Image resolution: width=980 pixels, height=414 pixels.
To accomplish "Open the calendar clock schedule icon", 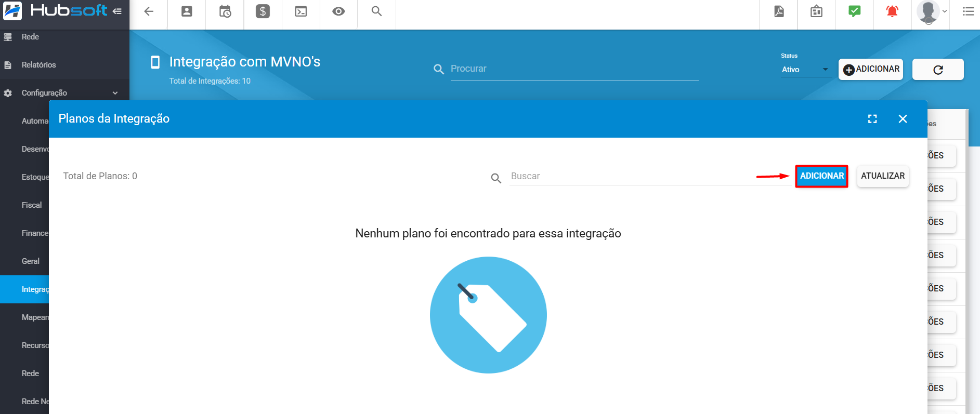I will (x=225, y=11).
